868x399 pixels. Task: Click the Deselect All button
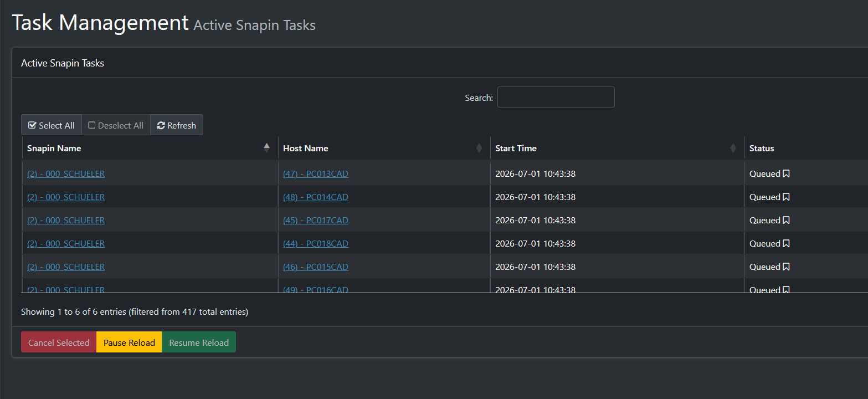(116, 125)
